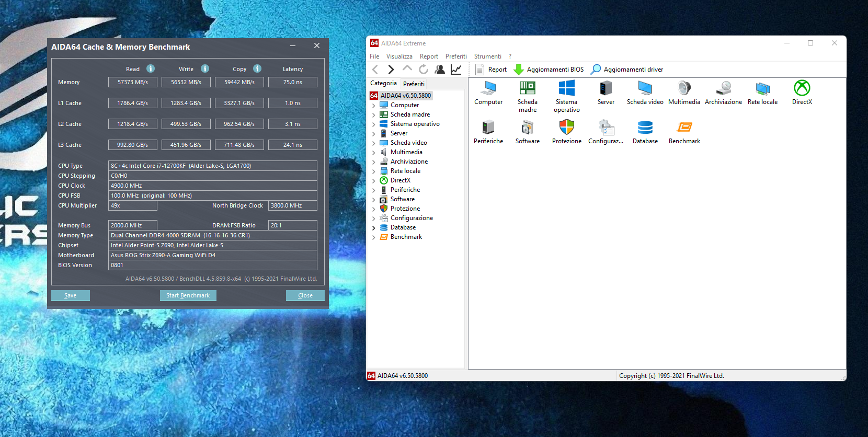Screen dimensions: 868x437
Task: Open the Visualizza menu
Action: tap(399, 56)
